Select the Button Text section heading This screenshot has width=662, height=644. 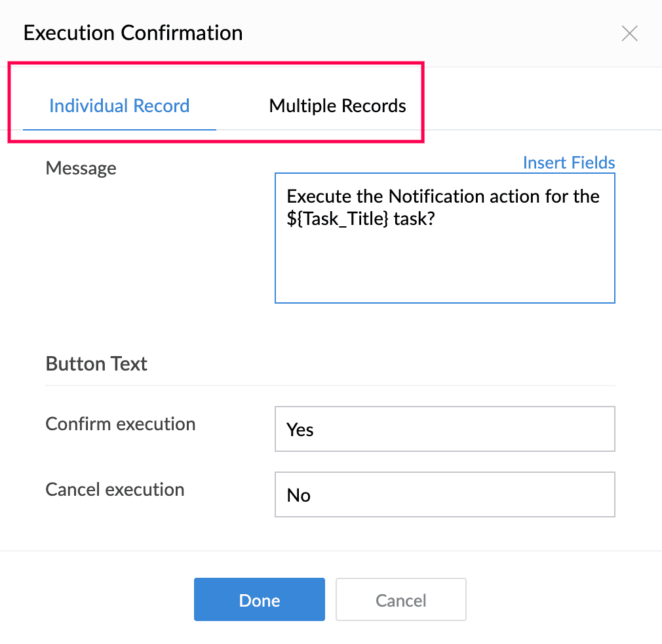click(x=96, y=363)
